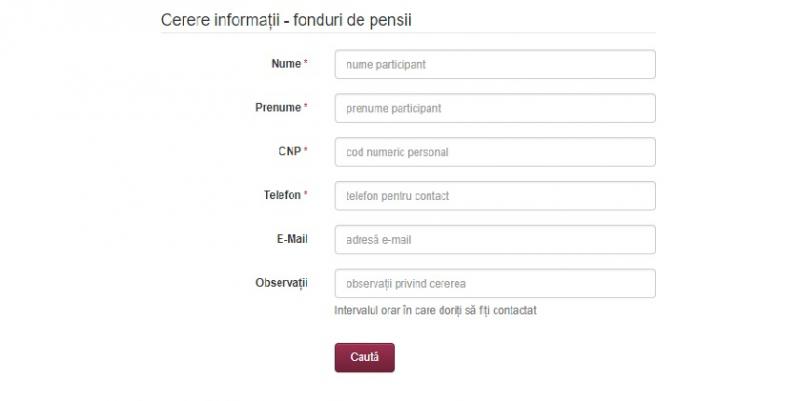
Task: Click the required asterisk next to Telefon
Action: pyautogui.click(x=306, y=194)
